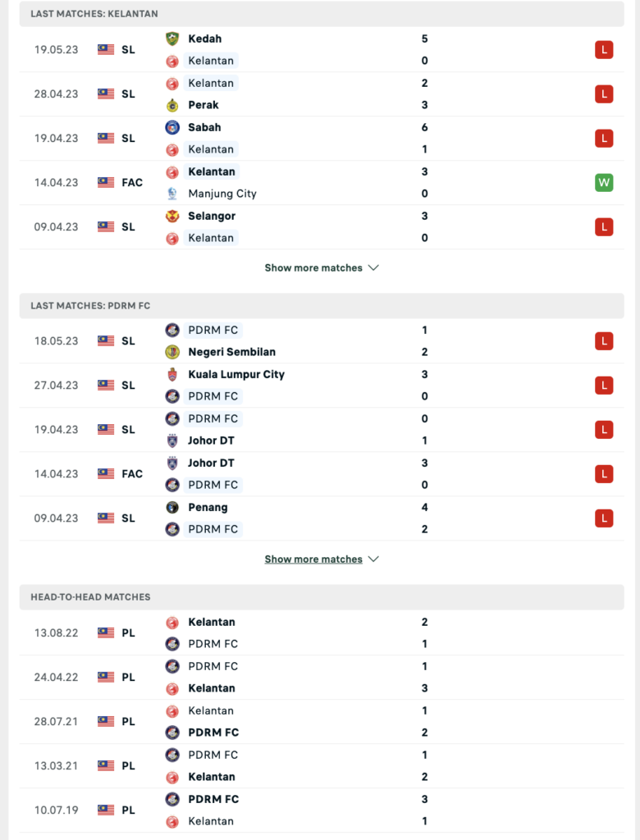640x840 pixels.
Task: Click the Selangor team crest icon
Action: click(172, 216)
